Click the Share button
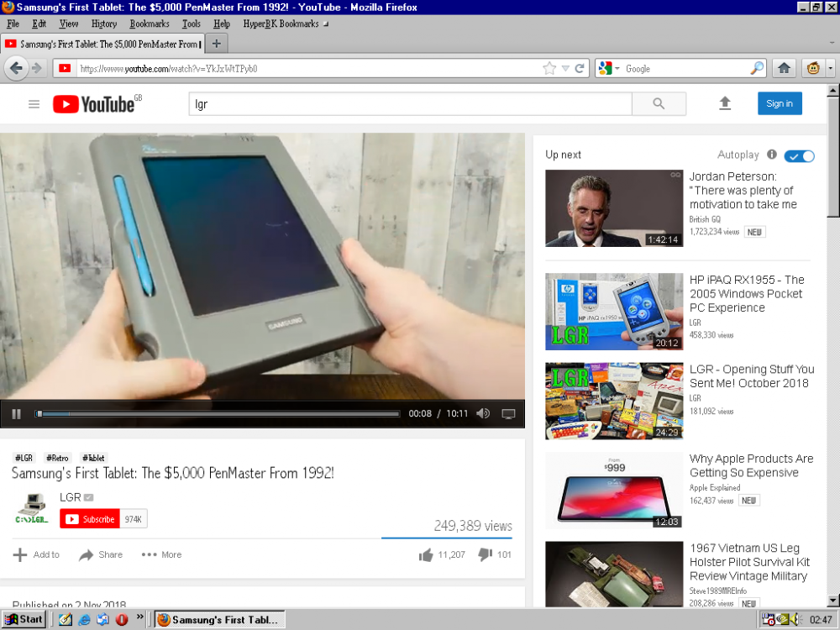The height and width of the screenshot is (630, 840). 101,554
